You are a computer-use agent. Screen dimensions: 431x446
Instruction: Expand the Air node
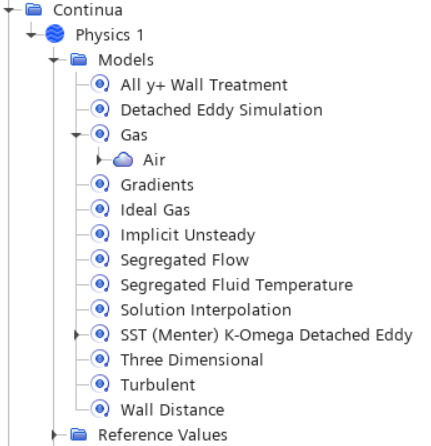click(x=99, y=160)
